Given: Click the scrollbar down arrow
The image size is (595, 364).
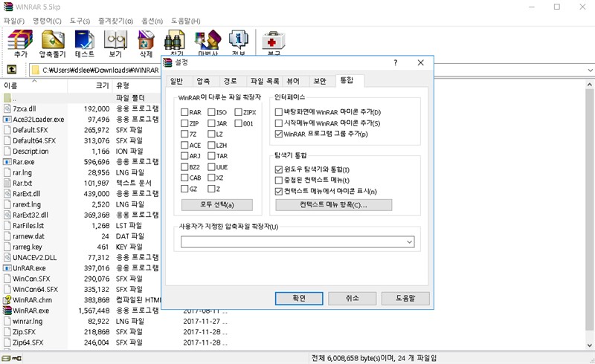Looking at the screenshot, I should [589, 345].
